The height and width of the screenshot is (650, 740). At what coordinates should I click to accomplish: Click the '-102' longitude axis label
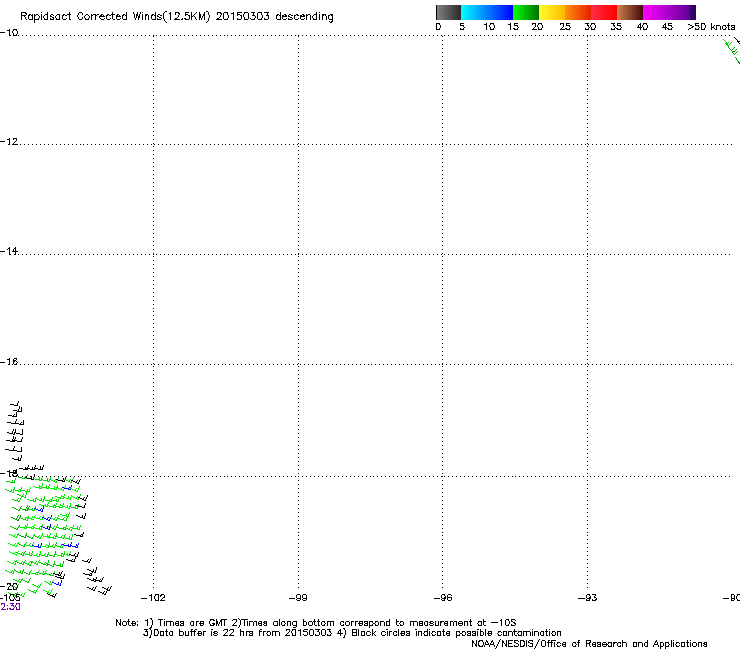153,598
